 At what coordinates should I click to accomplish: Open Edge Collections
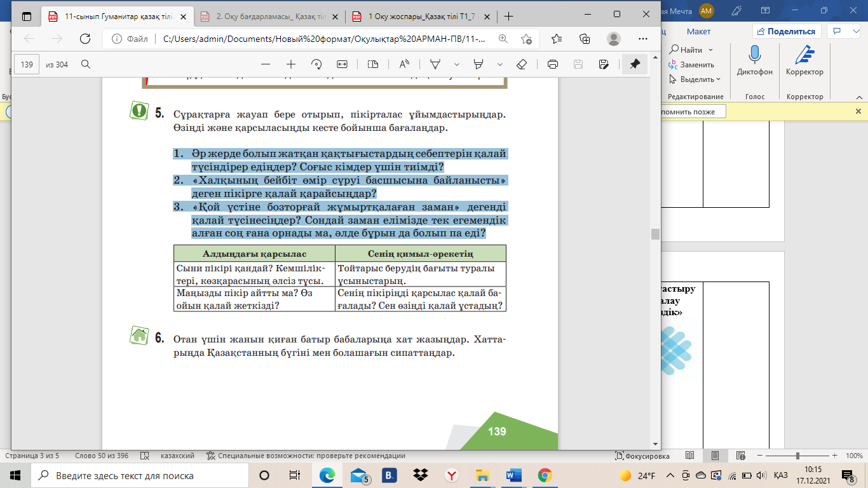click(585, 39)
